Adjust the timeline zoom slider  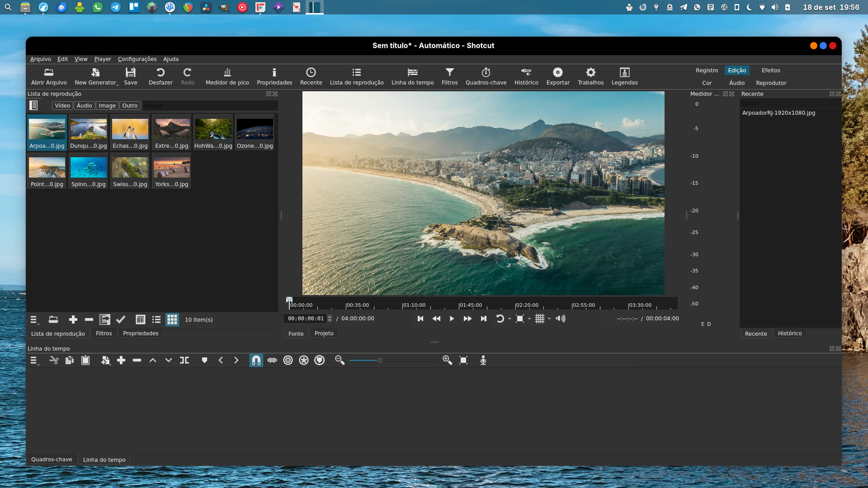(380, 360)
